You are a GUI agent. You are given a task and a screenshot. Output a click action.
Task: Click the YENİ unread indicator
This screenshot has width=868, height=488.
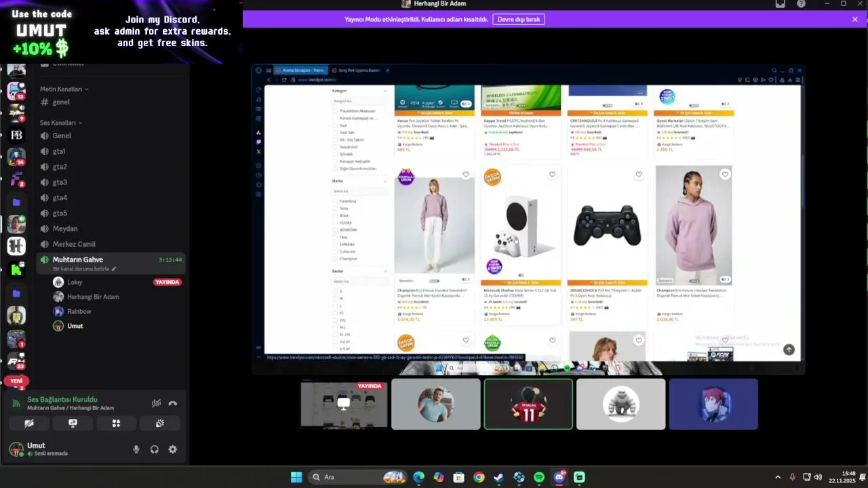click(16, 381)
